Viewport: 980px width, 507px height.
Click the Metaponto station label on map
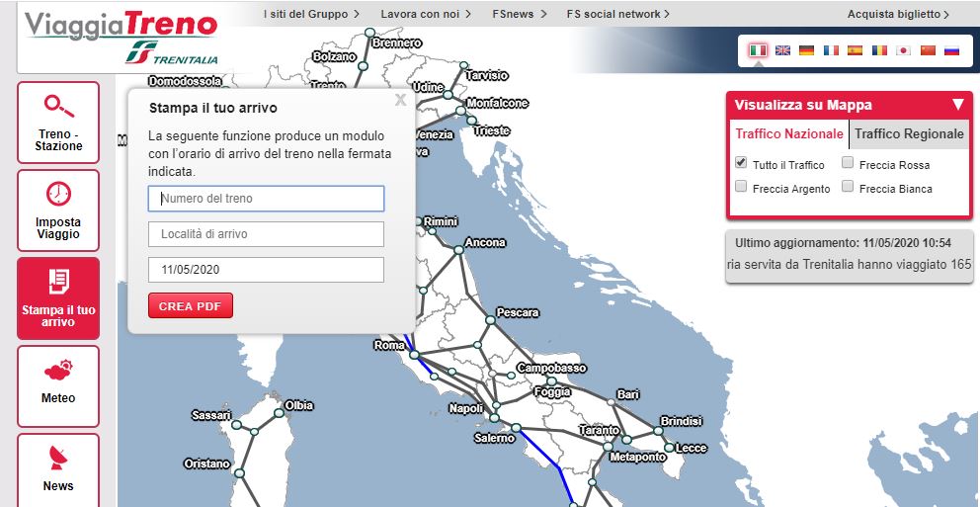click(637, 458)
